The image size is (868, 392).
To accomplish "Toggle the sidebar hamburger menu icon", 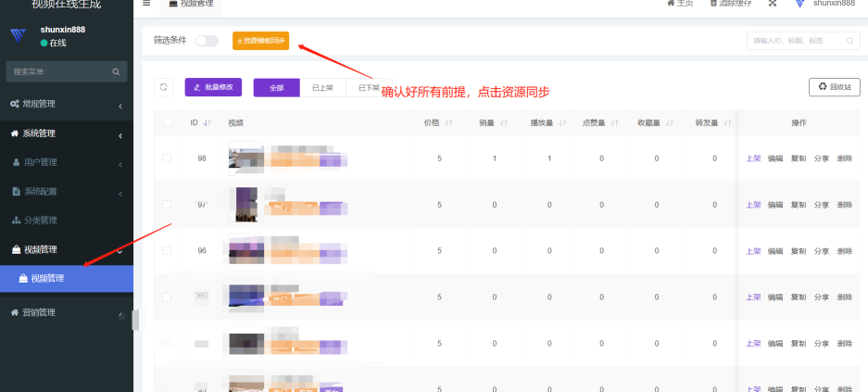I will (x=146, y=3).
